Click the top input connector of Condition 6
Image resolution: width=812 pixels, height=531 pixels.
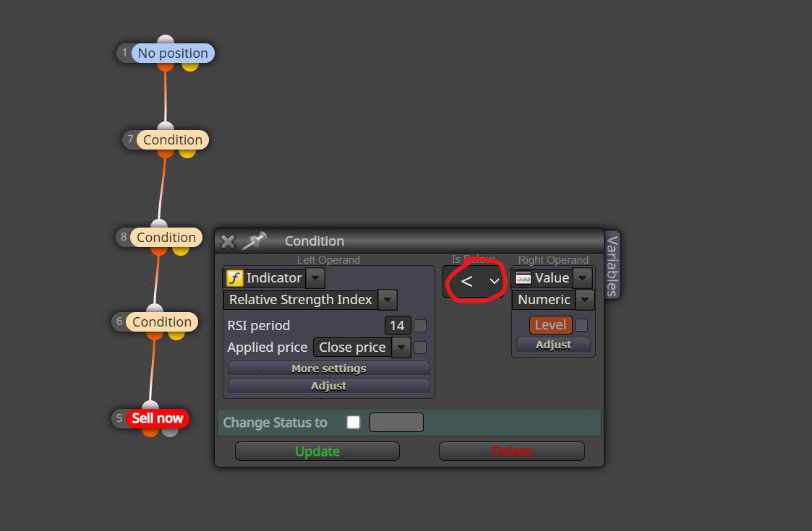pyautogui.click(x=154, y=308)
